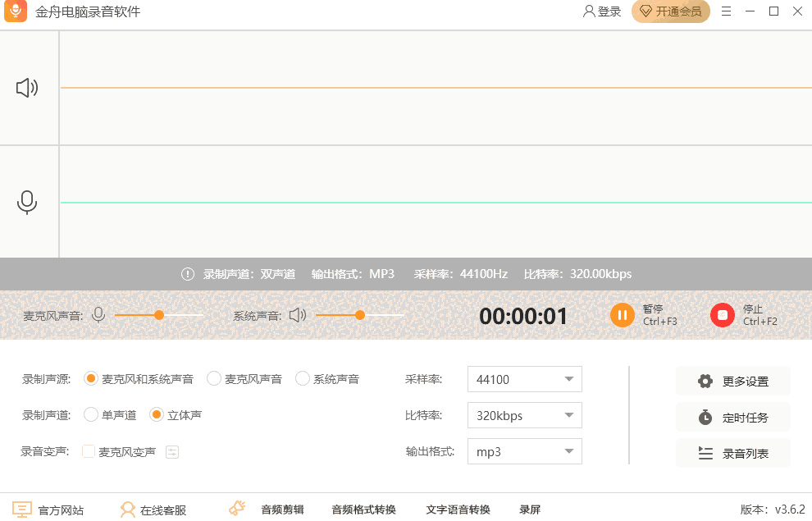Open voice changer settings icon next to 麦克风变声
Screen dimensions: 812x521
click(x=172, y=451)
